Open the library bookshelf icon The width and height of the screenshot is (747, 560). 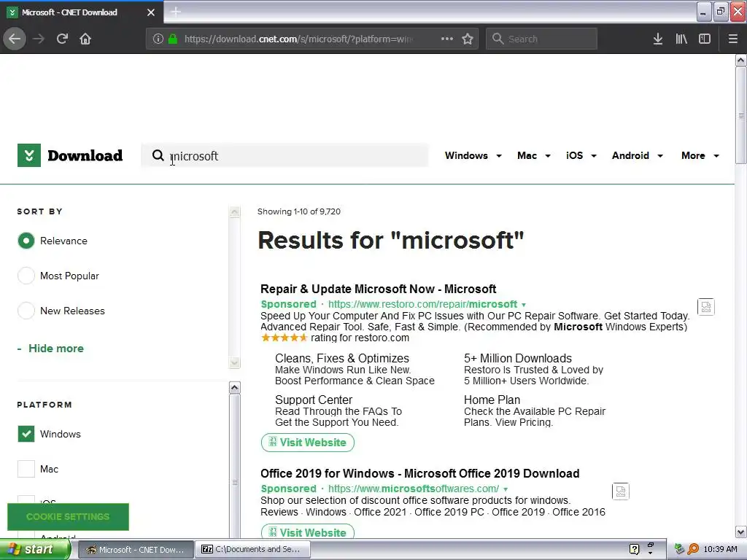pos(681,39)
